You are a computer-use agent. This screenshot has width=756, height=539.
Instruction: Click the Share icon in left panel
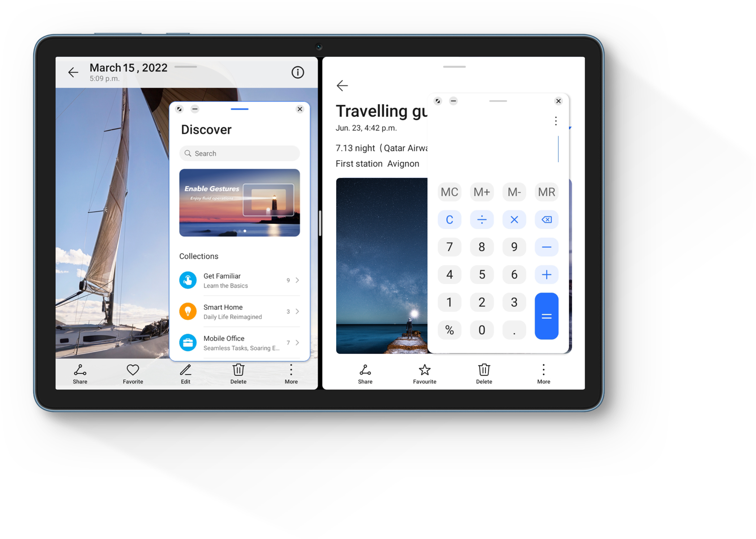81,373
